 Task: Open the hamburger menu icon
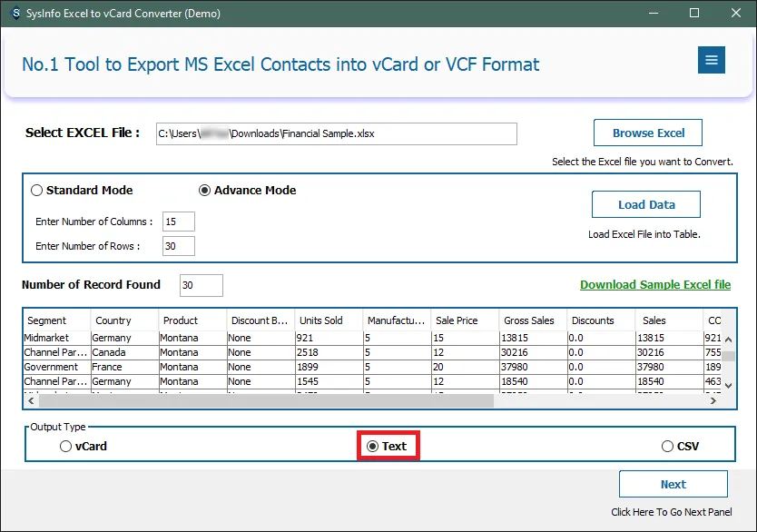point(711,60)
